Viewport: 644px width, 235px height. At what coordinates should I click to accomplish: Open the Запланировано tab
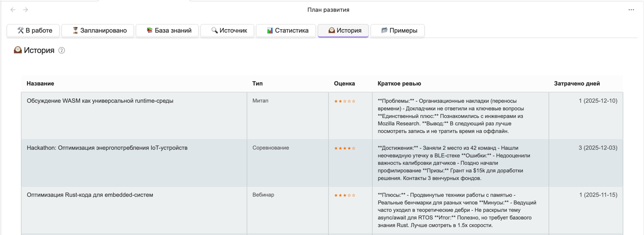98,30
